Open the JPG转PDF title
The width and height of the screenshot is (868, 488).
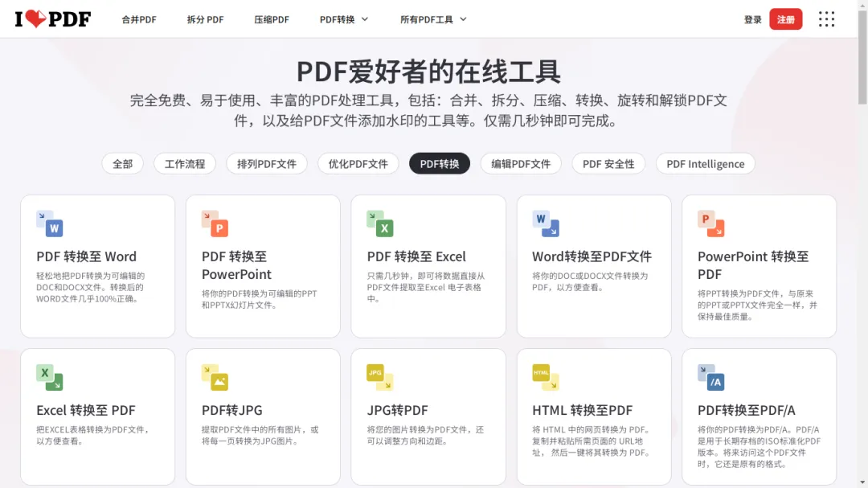coord(397,410)
